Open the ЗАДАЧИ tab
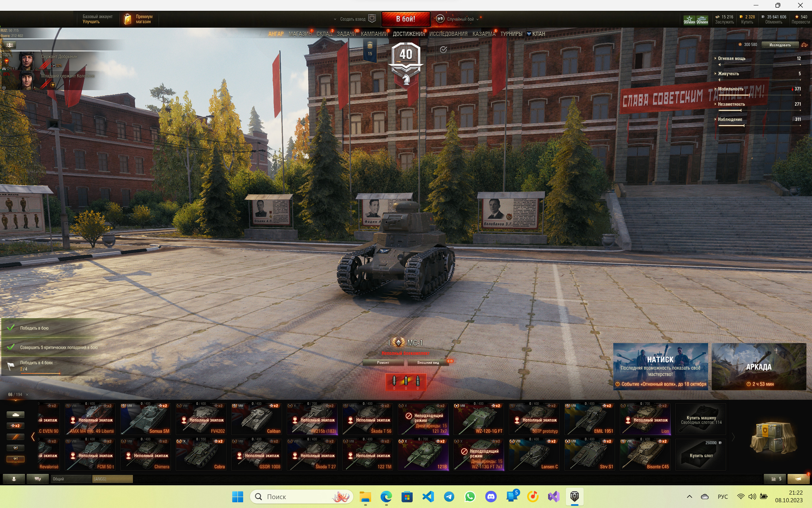Screen dimensions: 812x508 click(346, 34)
